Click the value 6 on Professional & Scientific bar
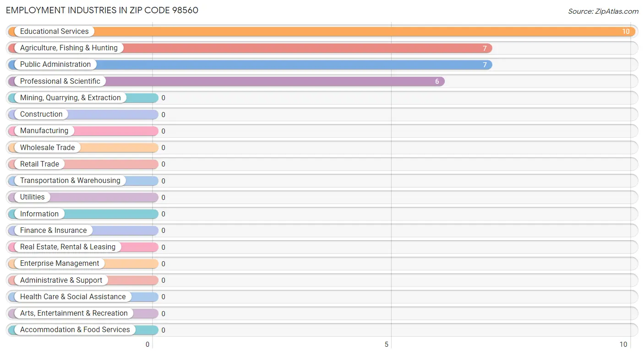 (x=437, y=81)
